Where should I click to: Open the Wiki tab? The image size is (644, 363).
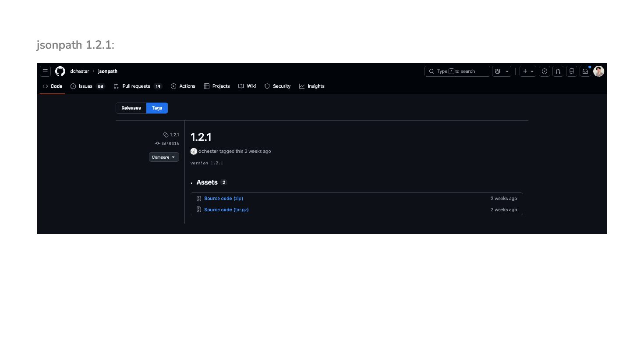[x=247, y=86]
